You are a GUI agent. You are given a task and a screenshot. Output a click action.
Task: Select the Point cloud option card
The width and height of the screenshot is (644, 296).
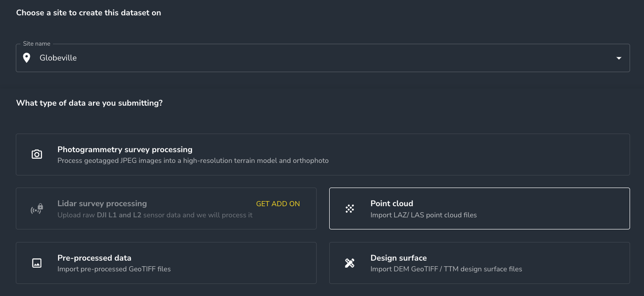(x=479, y=208)
